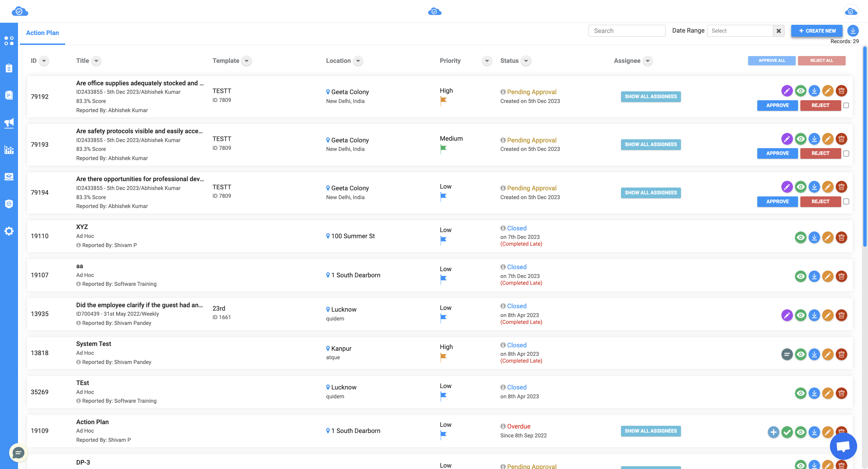Open the chat bubble at bottom left
Screen dimensions: 868x469
[x=18, y=453]
